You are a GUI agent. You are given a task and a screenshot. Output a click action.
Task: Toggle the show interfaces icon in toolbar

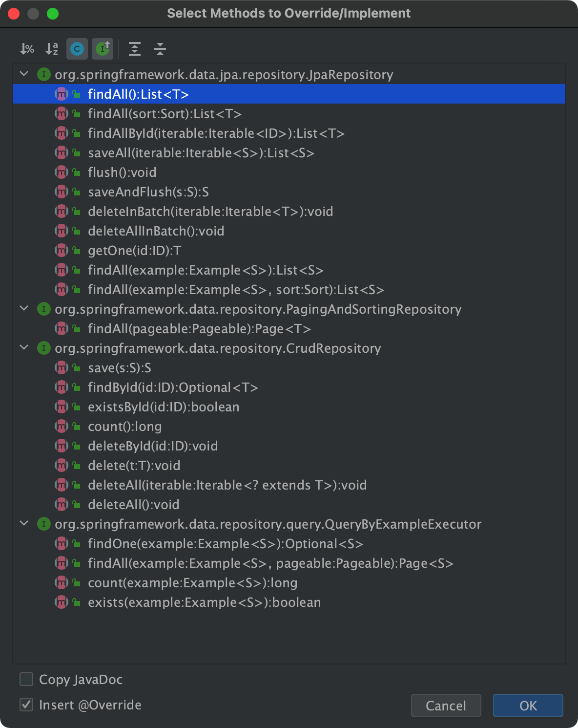pyautogui.click(x=103, y=49)
